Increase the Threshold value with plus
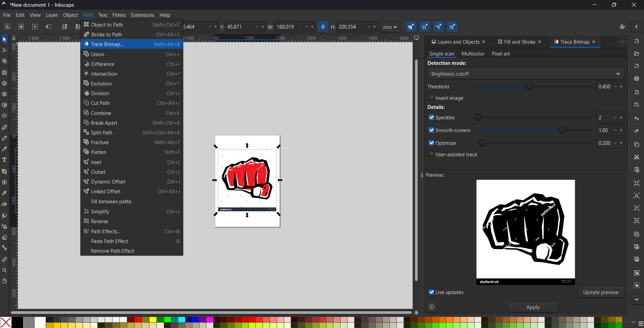644x328 pixels. 621,86
